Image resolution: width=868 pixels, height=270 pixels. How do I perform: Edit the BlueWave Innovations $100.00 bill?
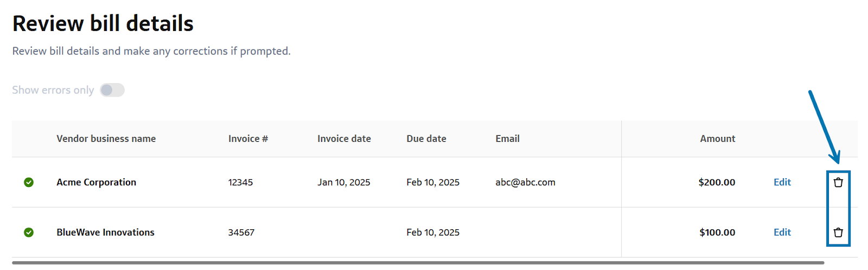(782, 233)
